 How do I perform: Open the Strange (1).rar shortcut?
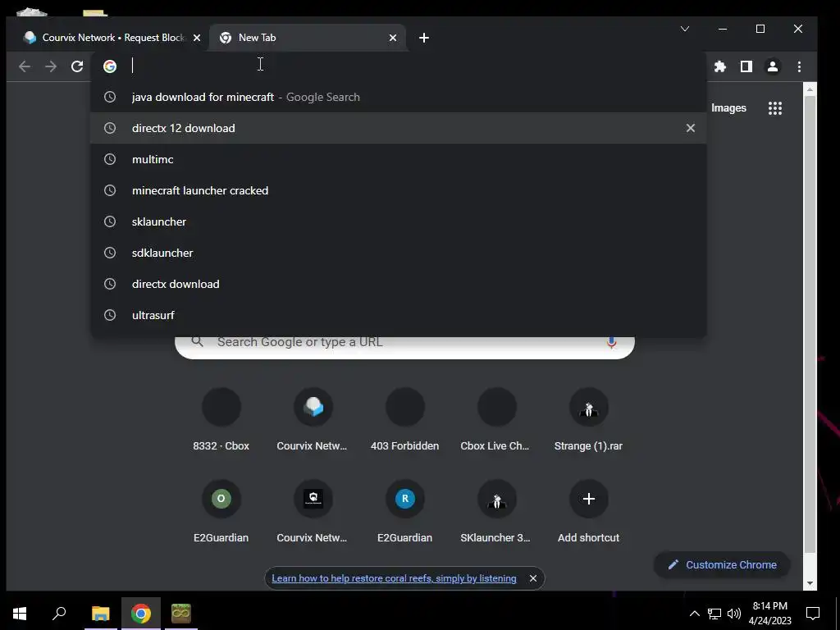(589, 421)
